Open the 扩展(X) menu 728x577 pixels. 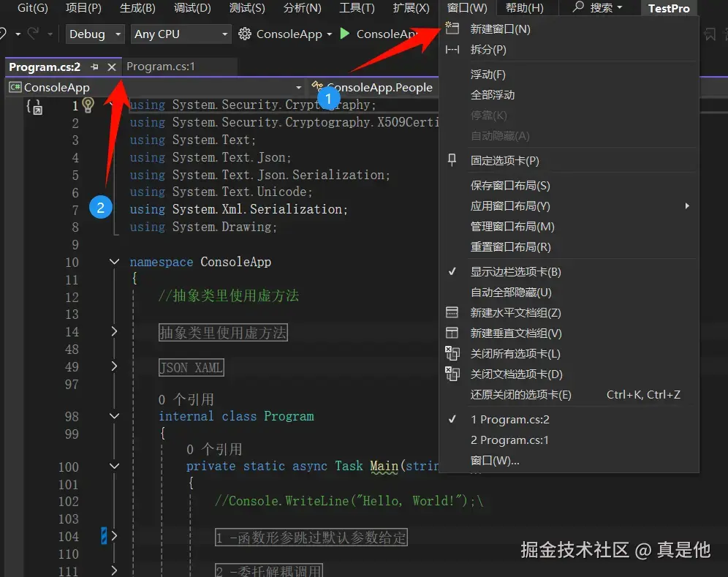click(x=411, y=8)
